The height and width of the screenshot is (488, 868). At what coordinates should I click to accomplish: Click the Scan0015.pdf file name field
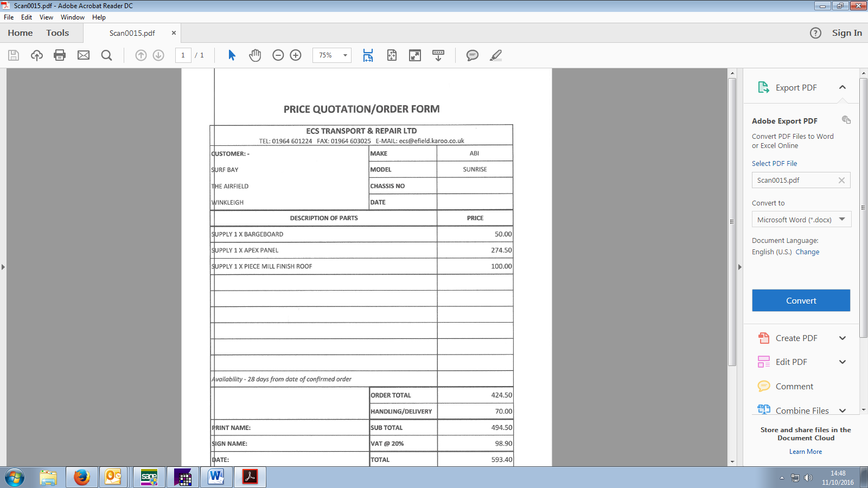click(x=801, y=181)
